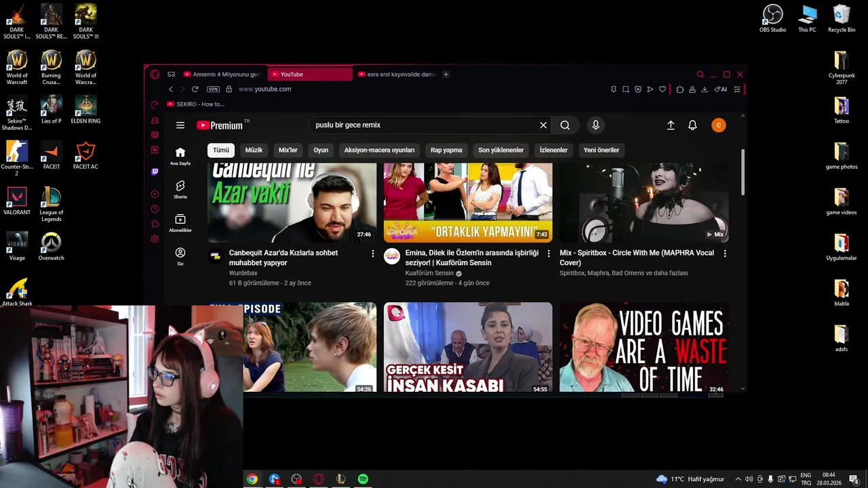Open a new tab with plus button
This screenshot has width=868, height=488.
[x=446, y=75]
